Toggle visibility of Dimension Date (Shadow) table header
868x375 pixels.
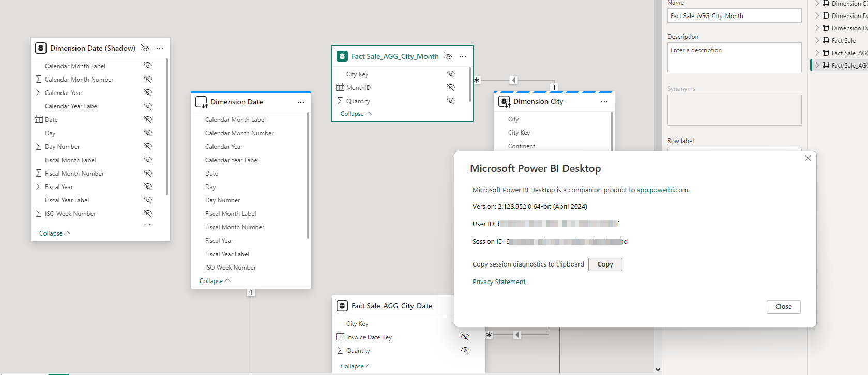point(145,49)
